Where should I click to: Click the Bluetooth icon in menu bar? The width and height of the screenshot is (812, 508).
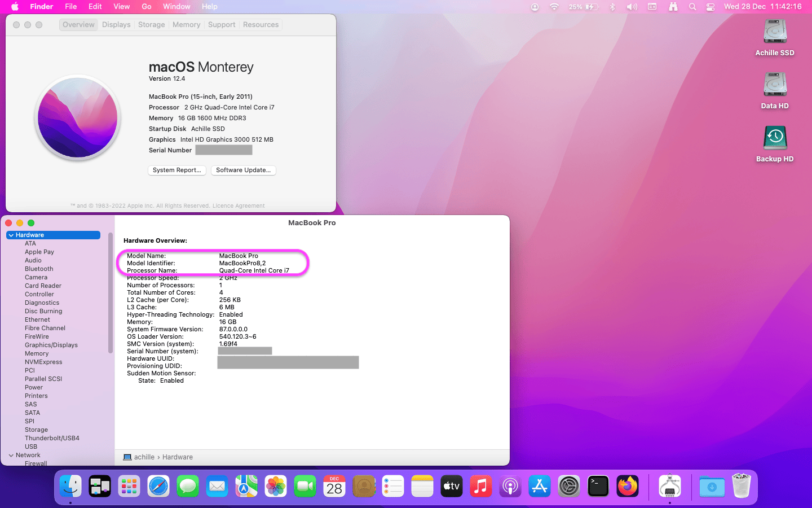point(612,7)
